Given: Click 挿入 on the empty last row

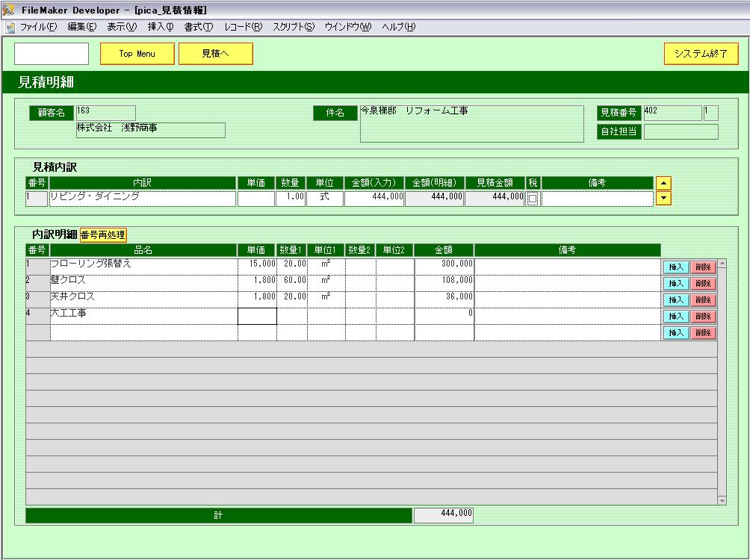Looking at the screenshot, I should click(675, 332).
